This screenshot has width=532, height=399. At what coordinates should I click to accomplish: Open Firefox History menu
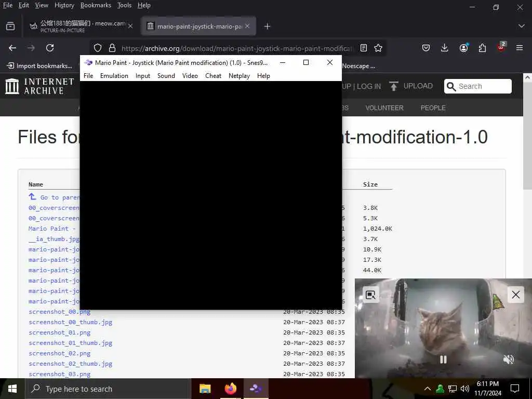pyautogui.click(x=64, y=5)
